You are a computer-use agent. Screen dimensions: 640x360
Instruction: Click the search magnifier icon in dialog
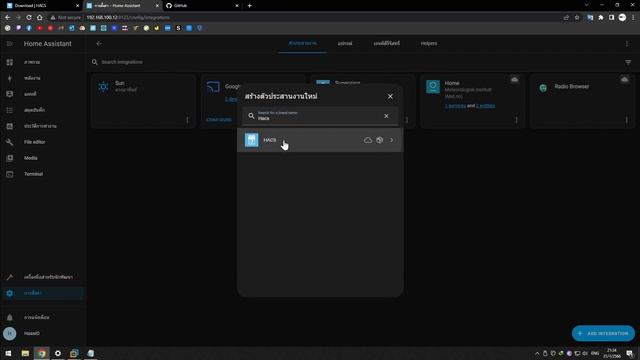click(251, 116)
